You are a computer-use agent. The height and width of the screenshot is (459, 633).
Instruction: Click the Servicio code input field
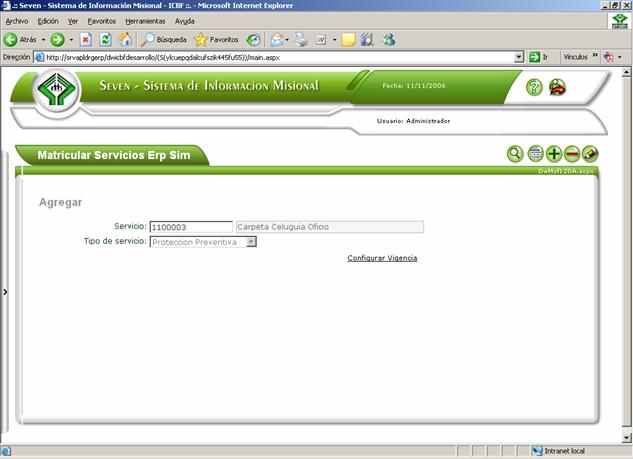190,227
